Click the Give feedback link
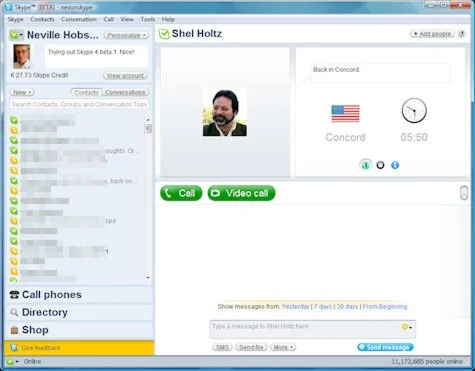The image size is (475, 371). [x=41, y=348]
